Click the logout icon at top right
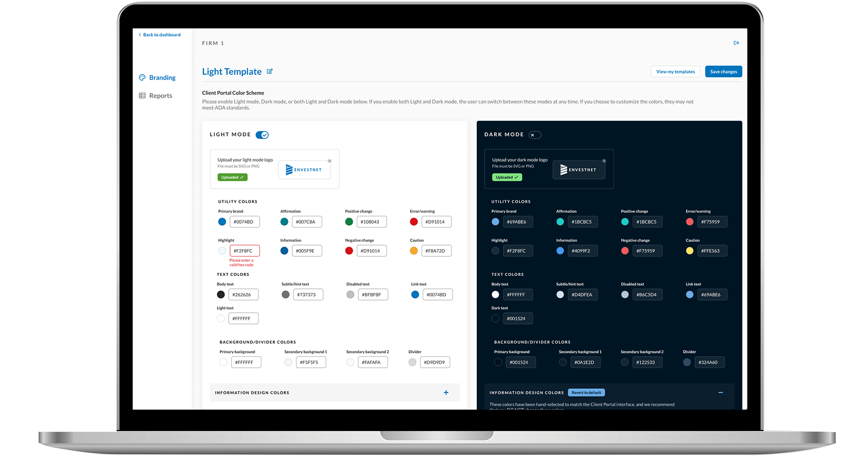Screen dimensions: 868x459 [736, 43]
